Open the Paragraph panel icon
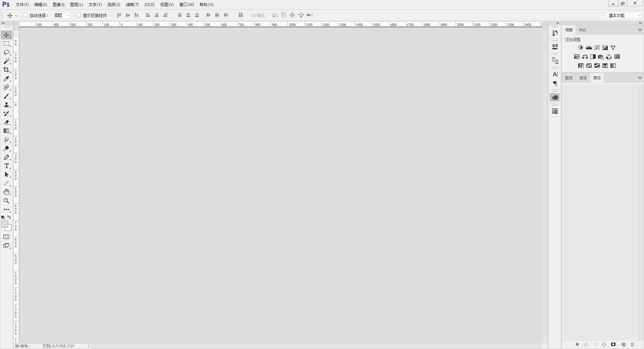 tap(555, 84)
